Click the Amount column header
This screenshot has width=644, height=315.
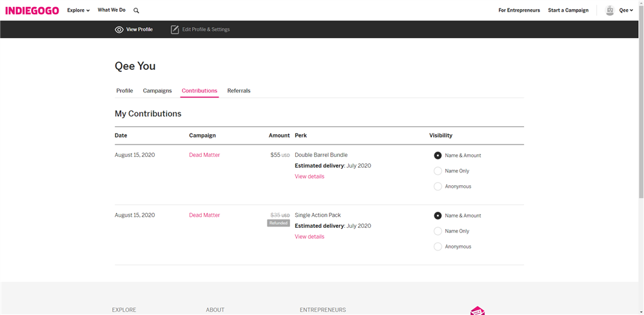click(279, 136)
